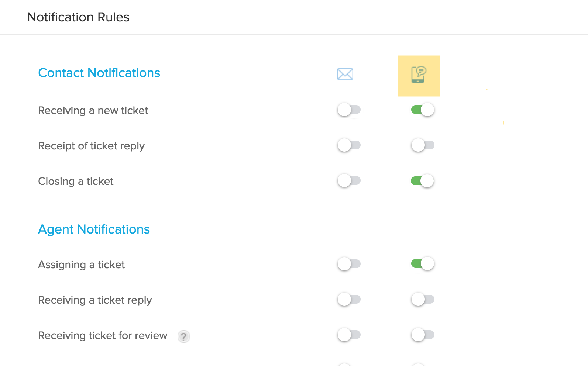Disable SMS for Assigning a ticket
The height and width of the screenshot is (366, 588).
pos(423,264)
